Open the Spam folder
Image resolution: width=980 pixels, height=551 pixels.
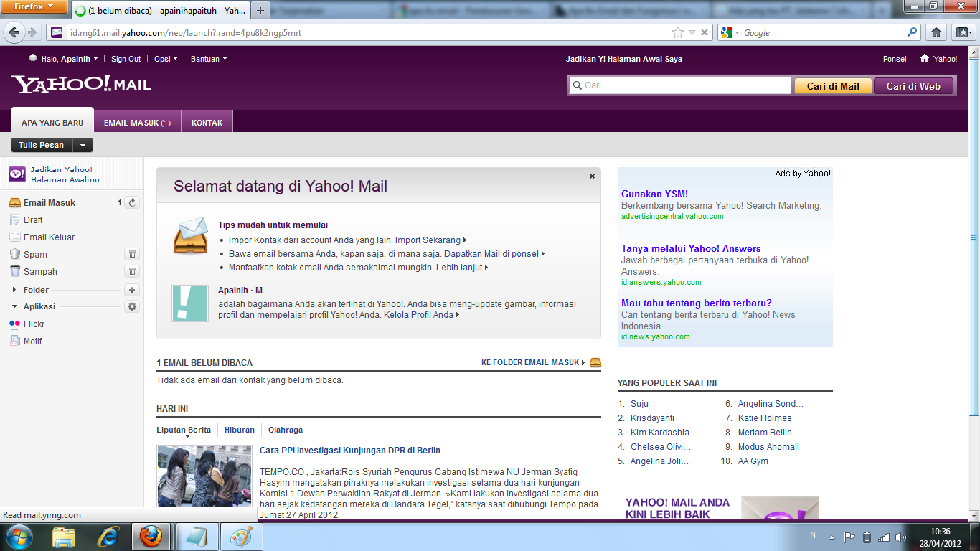[x=35, y=255]
